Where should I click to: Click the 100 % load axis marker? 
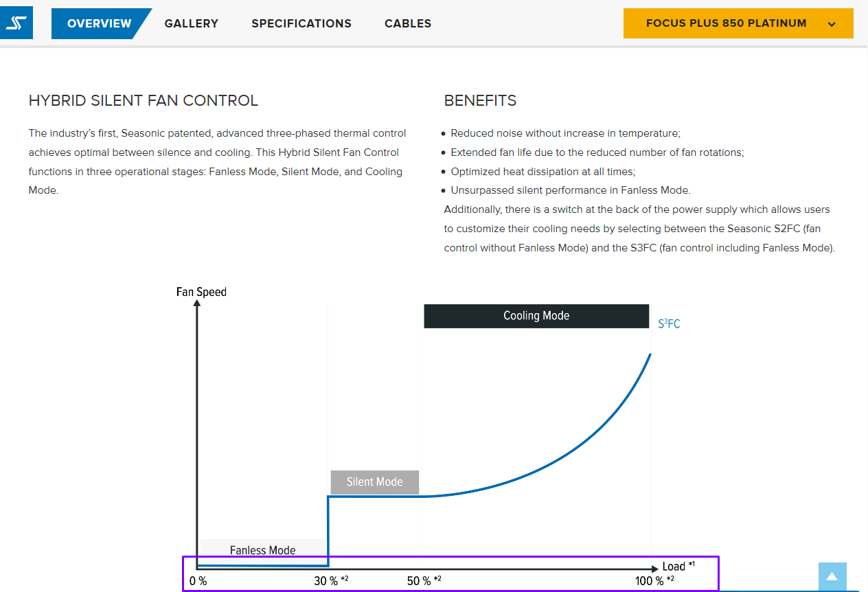[x=650, y=581]
